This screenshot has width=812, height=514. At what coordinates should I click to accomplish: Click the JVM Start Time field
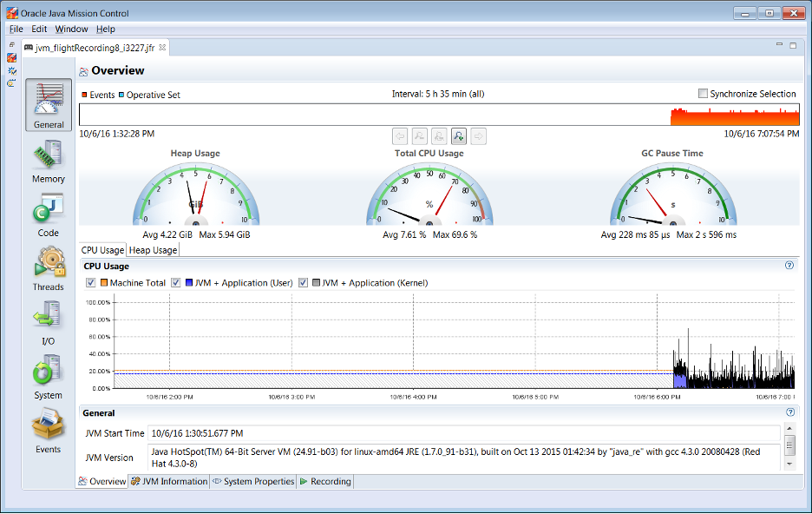point(464,433)
